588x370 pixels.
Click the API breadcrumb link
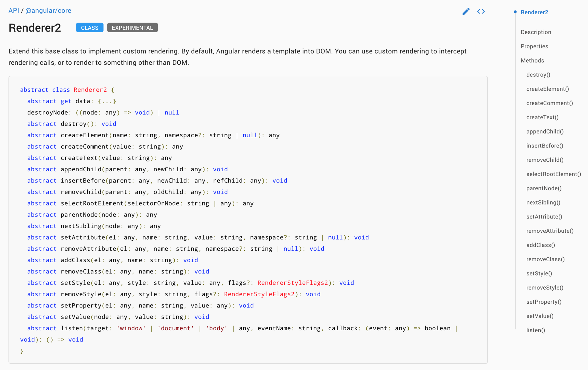click(x=14, y=10)
